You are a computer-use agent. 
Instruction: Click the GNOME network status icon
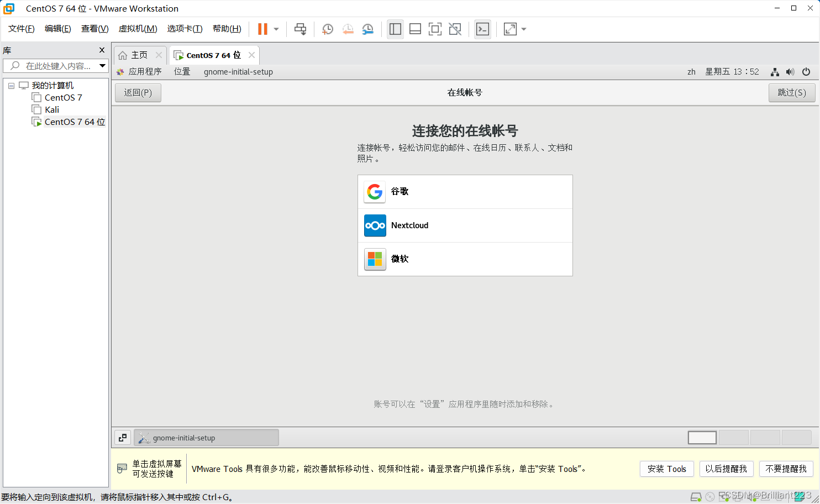point(775,72)
